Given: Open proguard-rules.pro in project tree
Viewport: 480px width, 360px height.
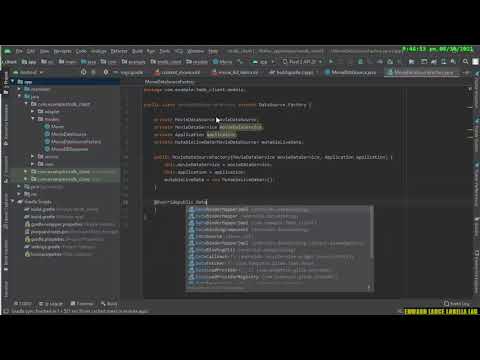Looking at the screenshot, I should click(49, 232).
